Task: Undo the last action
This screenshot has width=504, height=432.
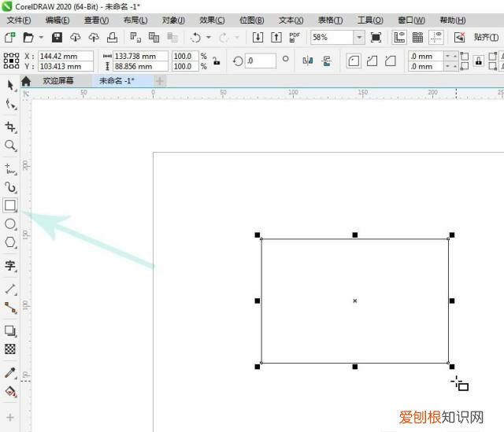Action: pyautogui.click(x=195, y=37)
